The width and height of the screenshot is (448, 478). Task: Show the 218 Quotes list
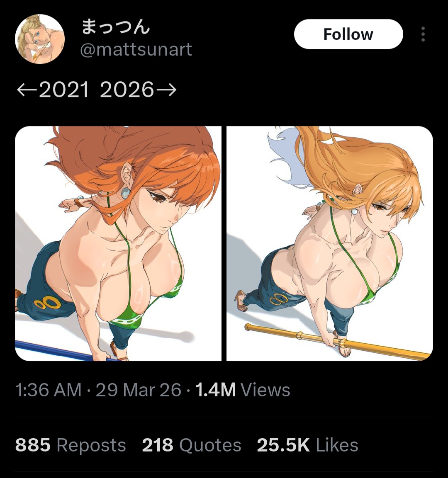pos(192,445)
